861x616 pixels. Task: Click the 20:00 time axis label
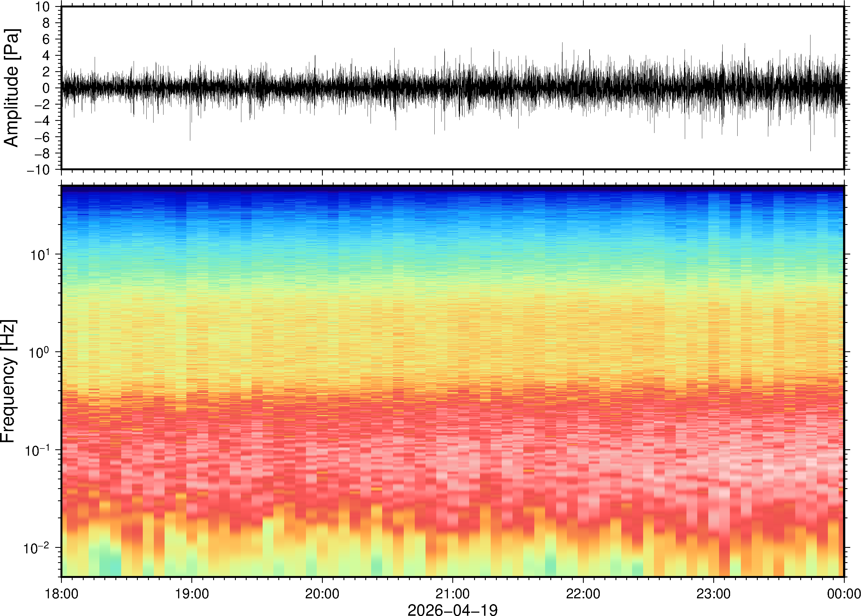(322, 594)
